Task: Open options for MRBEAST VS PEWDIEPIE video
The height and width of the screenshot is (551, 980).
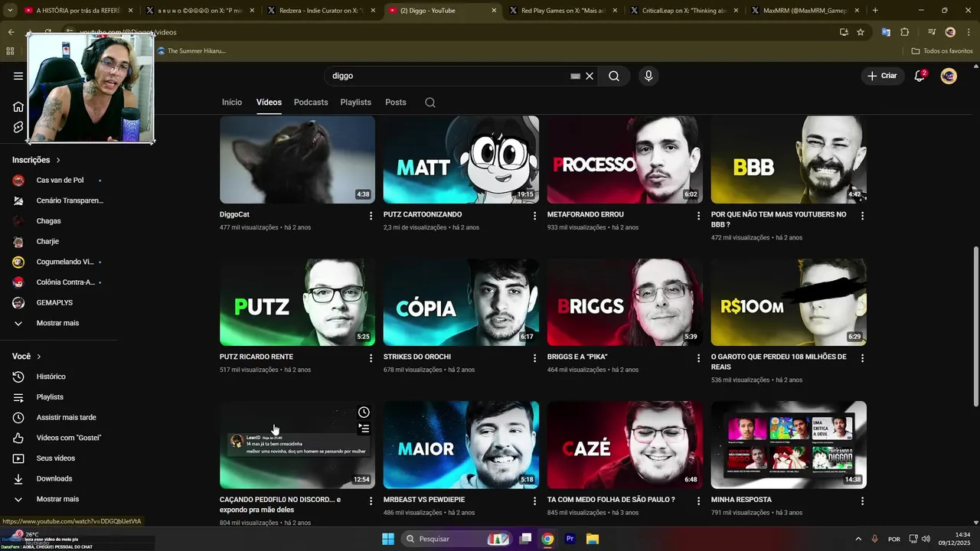Action: coord(534,501)
